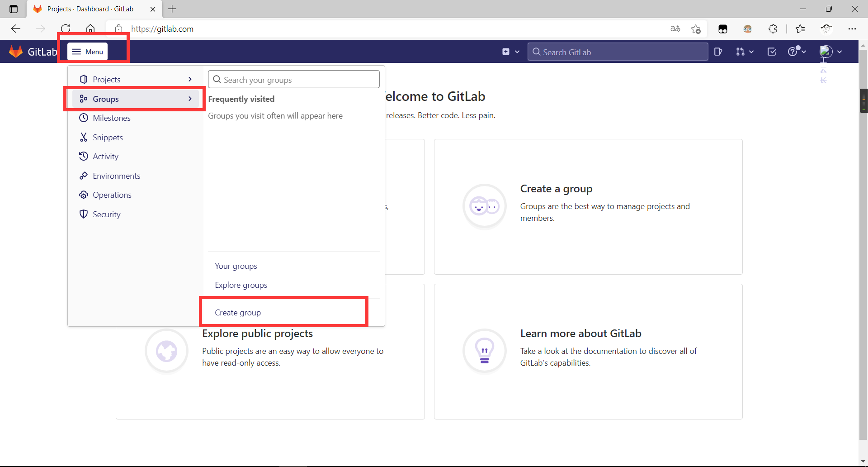Open Snippets from the menu

(135, 138)
